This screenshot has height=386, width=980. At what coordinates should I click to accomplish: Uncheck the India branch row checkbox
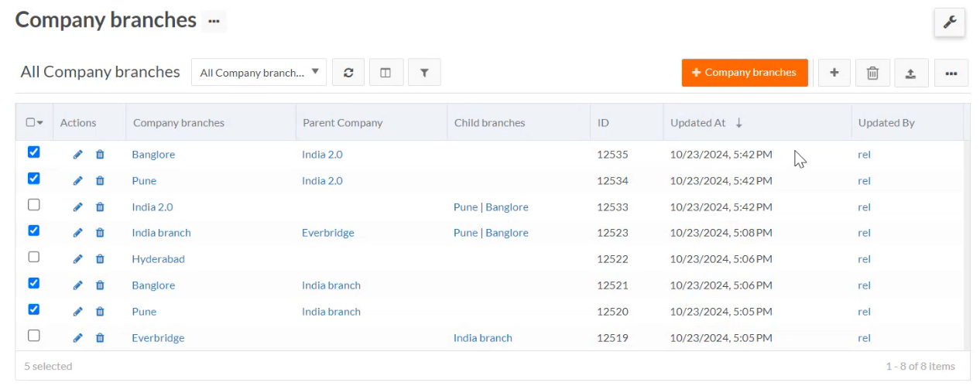coord(33,231)
